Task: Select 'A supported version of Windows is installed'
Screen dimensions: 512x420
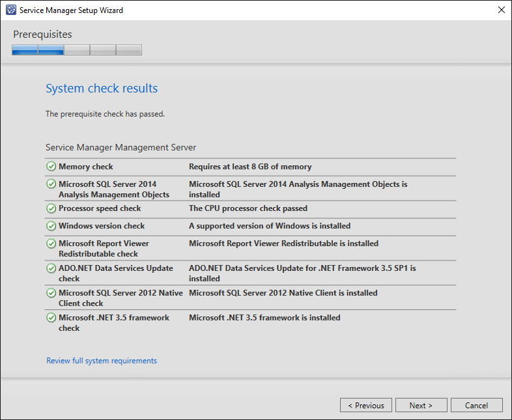Action: 270,226
